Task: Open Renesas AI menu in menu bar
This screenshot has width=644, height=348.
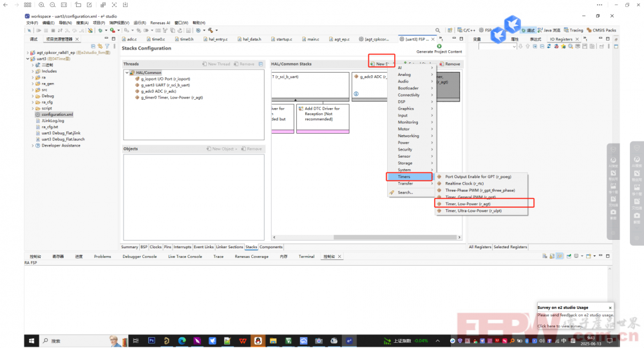Action: coord(160,23)
